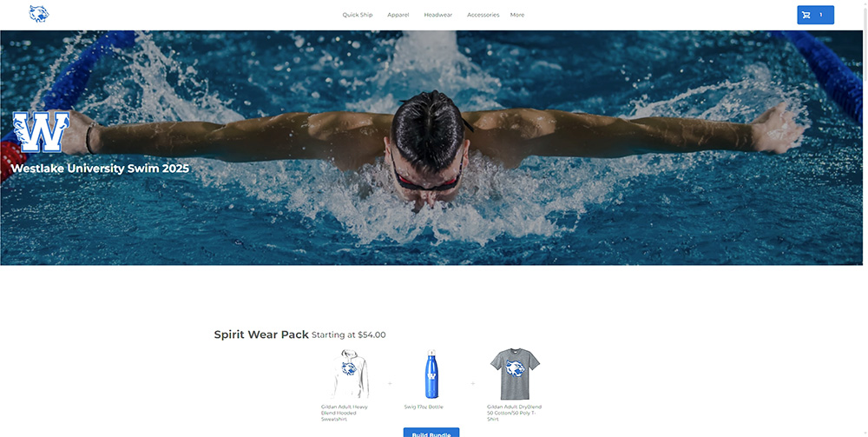Open the shopping cart icon button
868x437 pixels.
pyautogui.click(x=815, y=15)
